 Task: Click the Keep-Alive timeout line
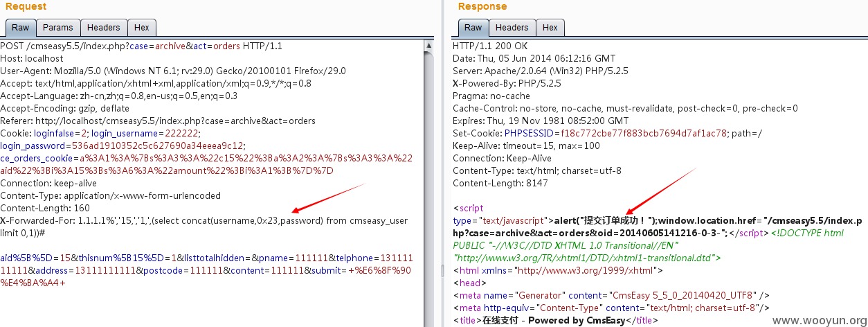point(526,146)
